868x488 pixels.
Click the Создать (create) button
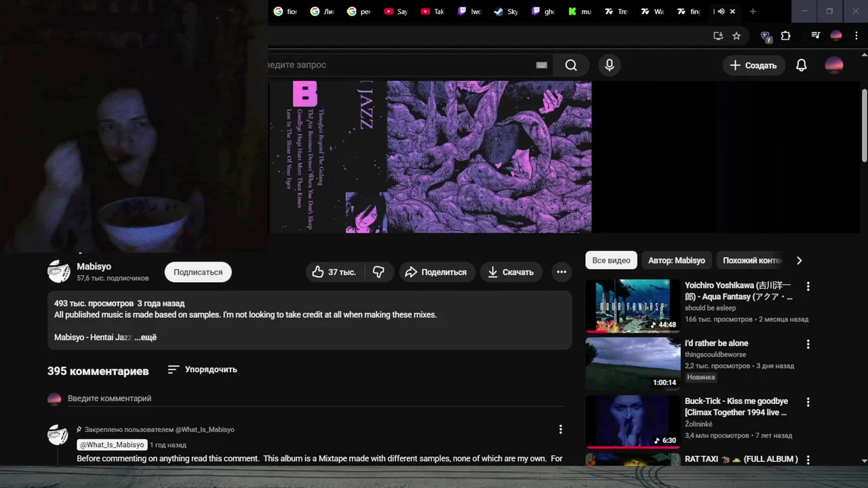click(x=753, y=65)
